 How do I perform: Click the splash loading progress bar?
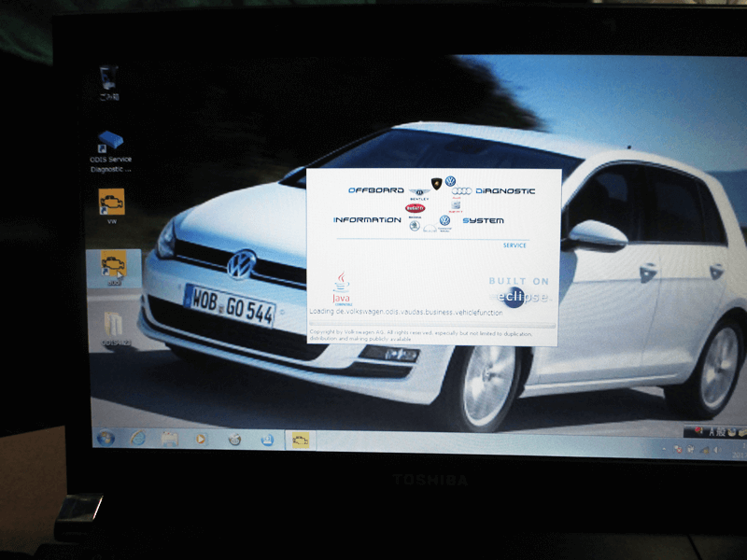432,325
